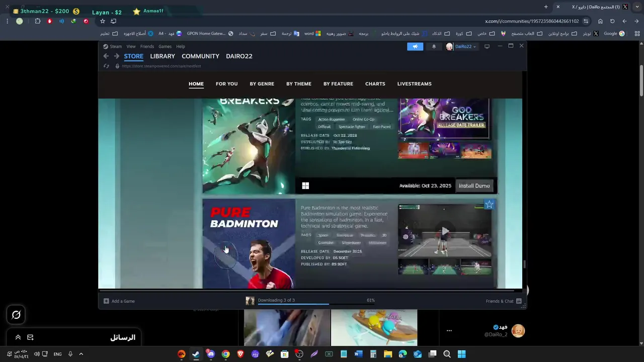Image resolution: width=644 pixels, height=362 pixels.
Task: Click the Action Roguelike tag
Action: [x=332, y=119]
